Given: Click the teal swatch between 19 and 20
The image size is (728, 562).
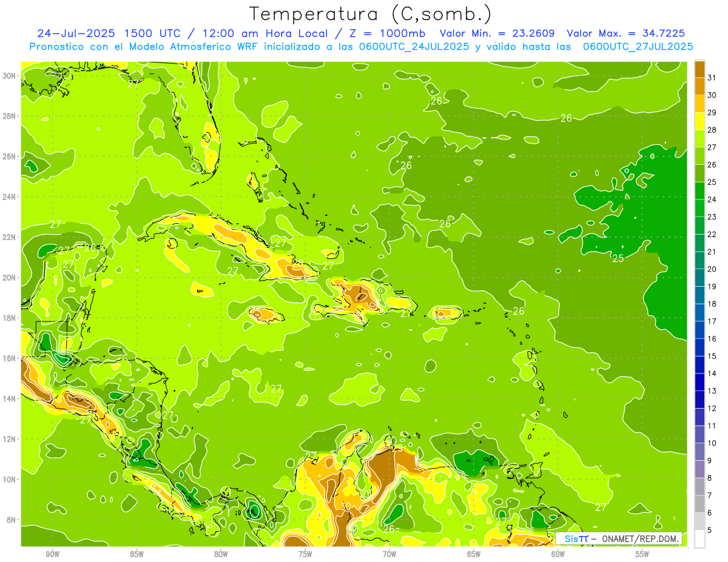Looking at the screenshot, I should click(699, 277).
